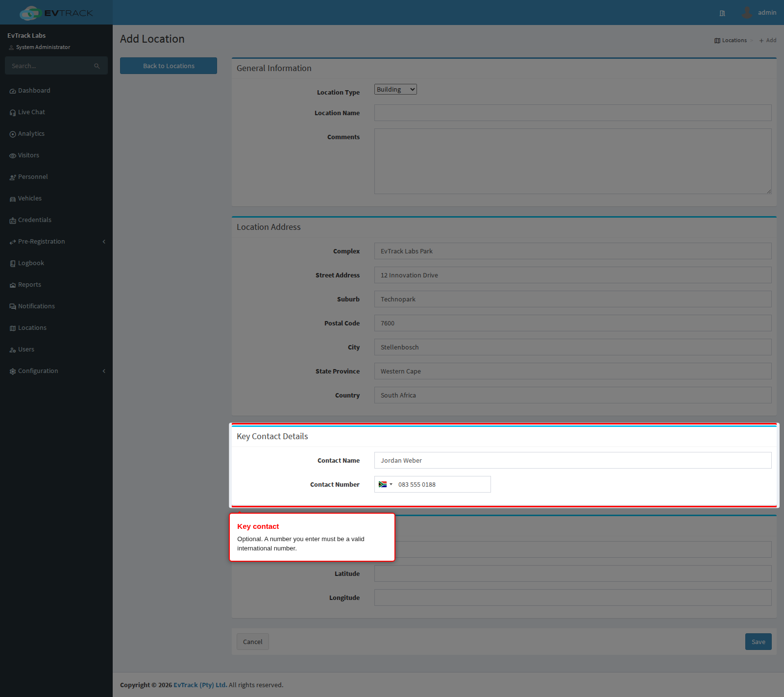The image size is (784, 697).
Task: Click the Vehicles car icon
Action: click(13, 199)
